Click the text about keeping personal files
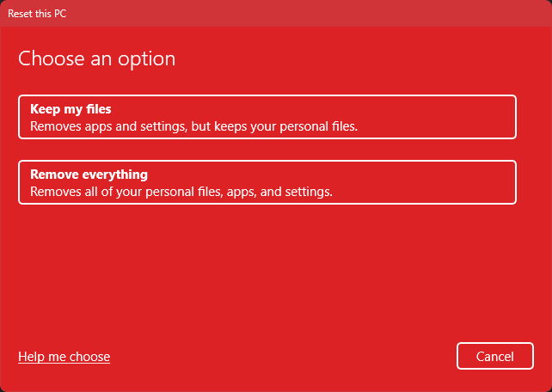This screenshot has height=392, width=552. click(x=193, y=126)
